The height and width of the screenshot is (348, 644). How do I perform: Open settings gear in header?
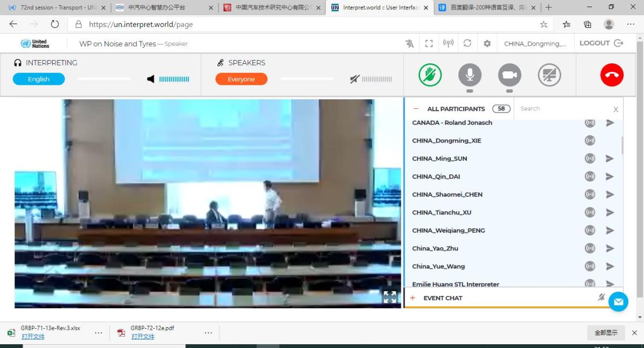coord(487,43)
